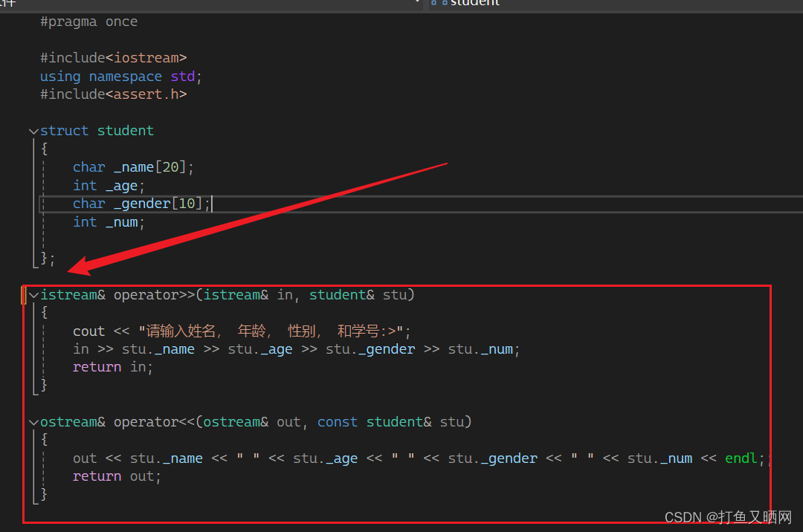Click the '#include<assert.h>' line

tap(113, 94)
